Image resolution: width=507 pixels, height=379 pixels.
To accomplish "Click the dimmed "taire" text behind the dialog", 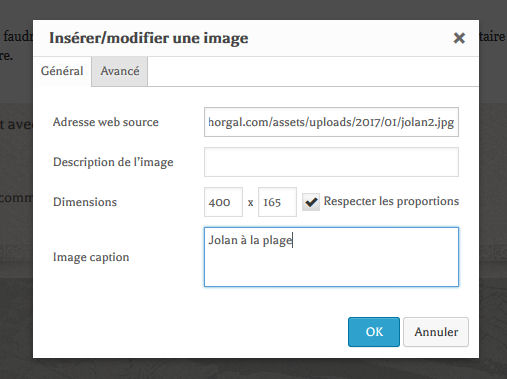I will (492, 36).
